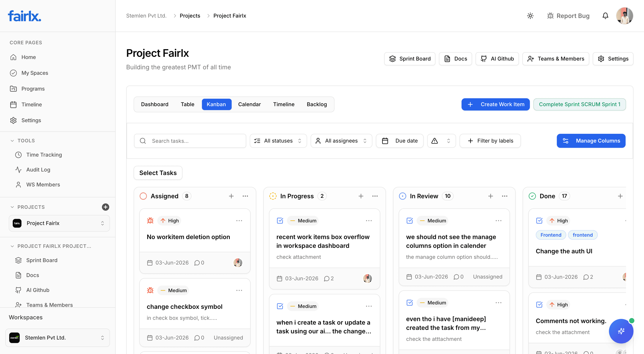Add a task to Done column

(x=620, y=196)
